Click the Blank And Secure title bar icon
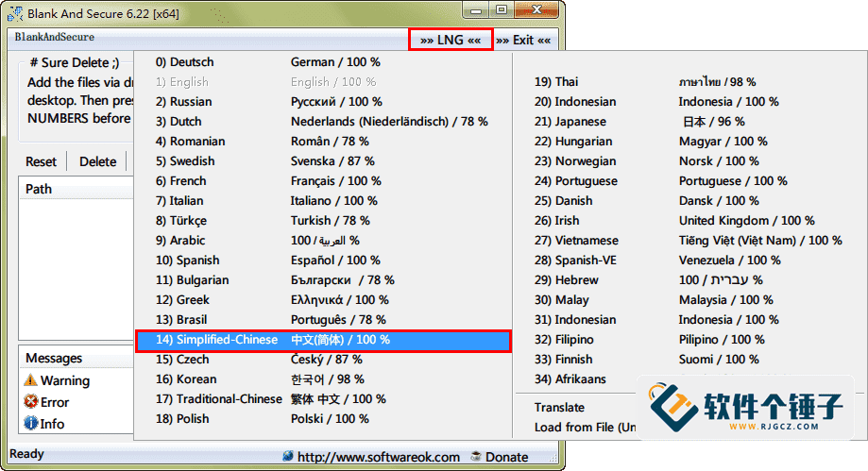The image size is (868, 471). pyautogui.click(x=14, y=13)
